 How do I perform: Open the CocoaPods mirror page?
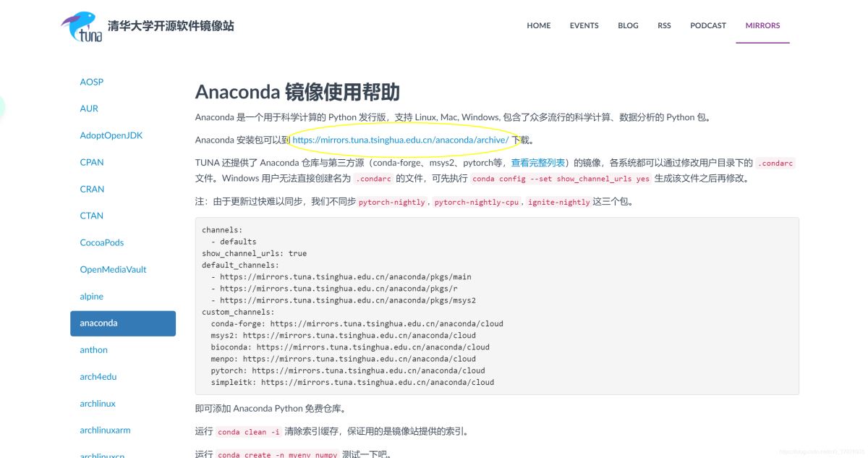point(101,242)
